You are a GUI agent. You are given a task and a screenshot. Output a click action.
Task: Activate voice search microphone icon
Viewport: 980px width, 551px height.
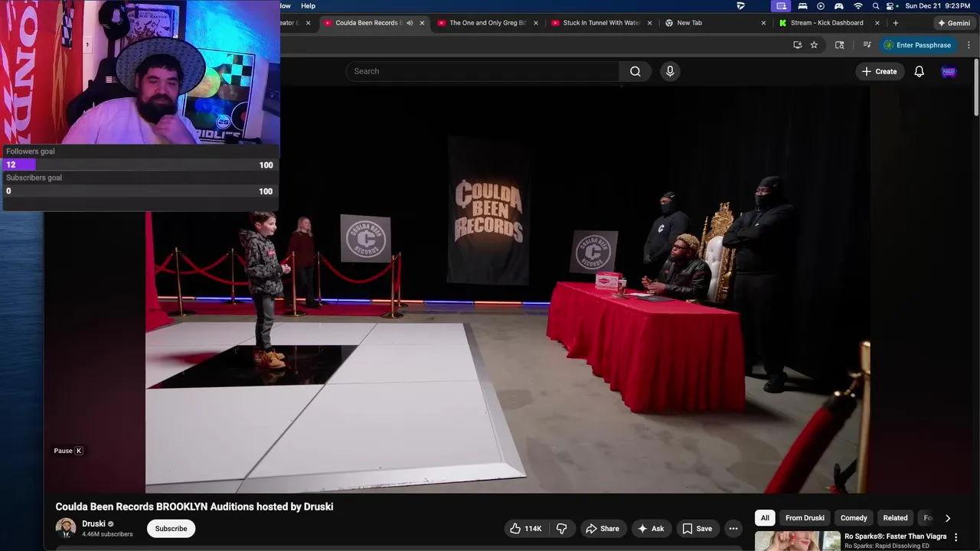[670, 71]
